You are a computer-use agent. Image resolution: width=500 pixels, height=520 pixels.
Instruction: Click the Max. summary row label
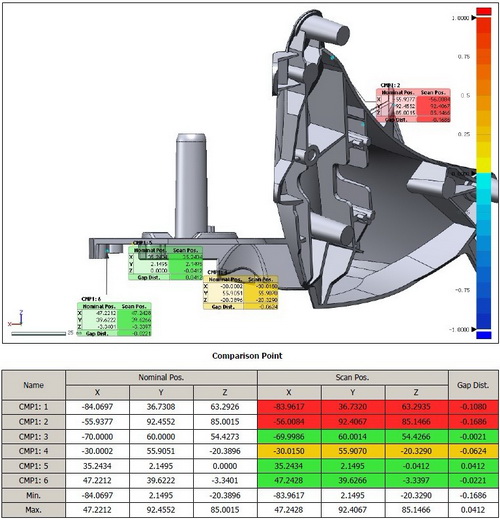[33, 510]
